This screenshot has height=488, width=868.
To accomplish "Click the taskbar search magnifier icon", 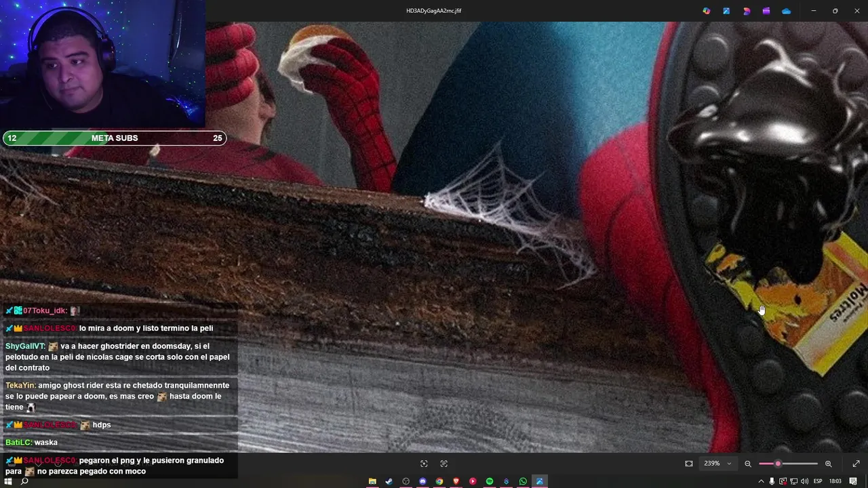I will pos(24,481).
